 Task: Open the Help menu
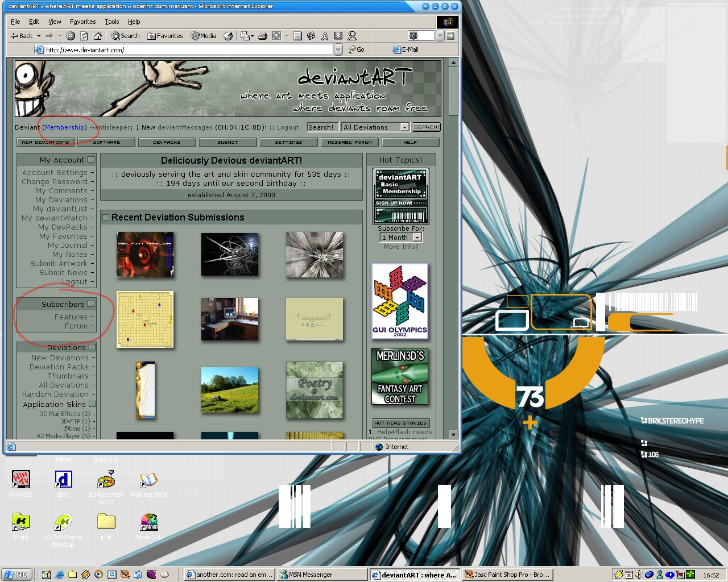134,22
